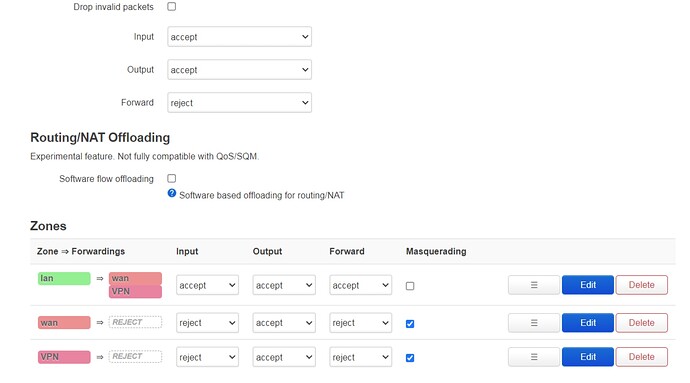This screenshot has height=383, width=690.
Task: Uncheck masquerading for the VPN zone
Action: 410,358
